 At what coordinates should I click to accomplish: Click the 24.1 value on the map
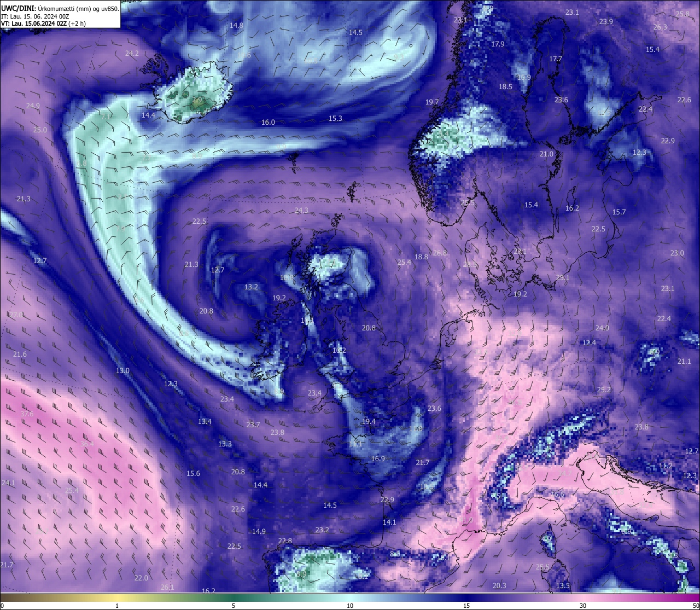pyautogui.click(x=8, y=483)
